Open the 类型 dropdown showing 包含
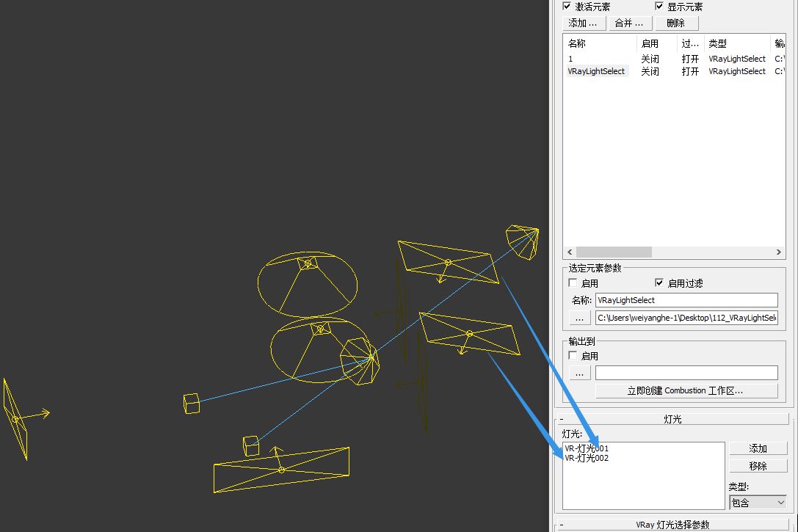The width and height of the screenshot is (798, 532). [x=758, y=503]
